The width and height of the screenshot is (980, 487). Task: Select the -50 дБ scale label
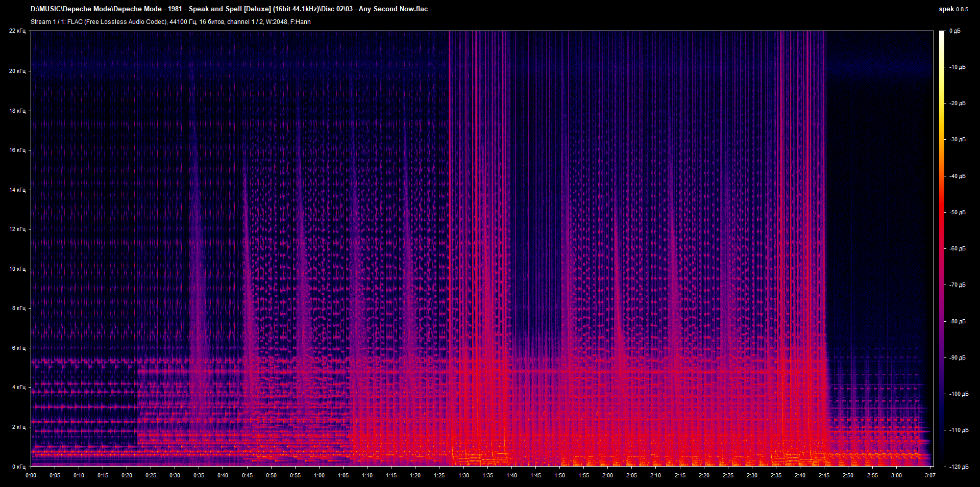pyautogui.click(x=958, y=212)
